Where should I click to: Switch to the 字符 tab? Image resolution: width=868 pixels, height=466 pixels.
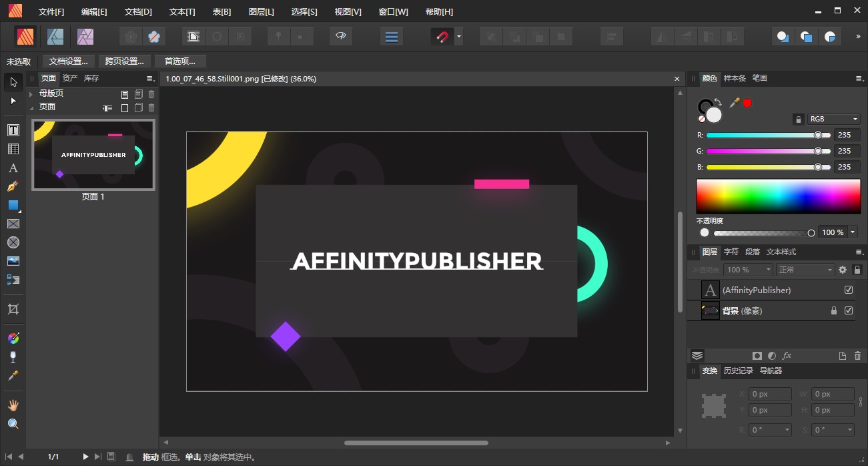(731, 252)
